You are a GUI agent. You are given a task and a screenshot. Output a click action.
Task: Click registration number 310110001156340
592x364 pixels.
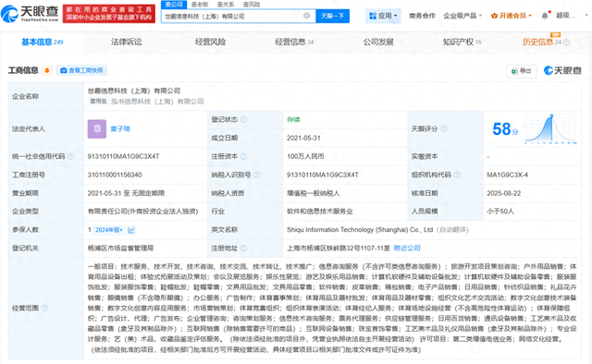pyautogui.click(x=115, y=175)
